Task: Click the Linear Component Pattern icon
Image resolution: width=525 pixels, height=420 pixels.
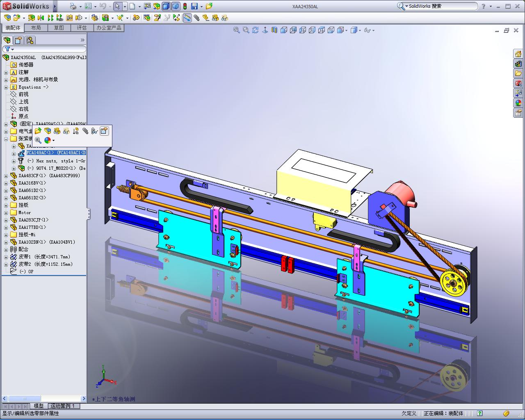Action: point(50,18)
